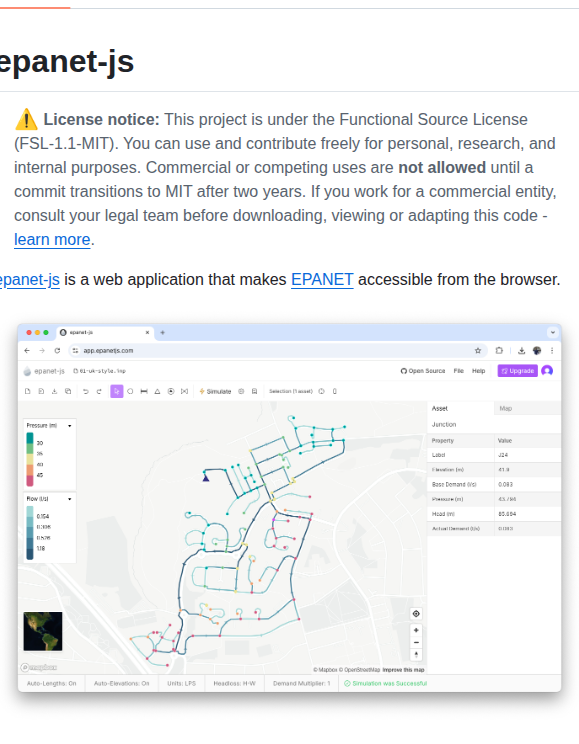Click the purple Upgrade button
Image resolution: width=579 pixels, height=744 pixels.
[517, 371]
